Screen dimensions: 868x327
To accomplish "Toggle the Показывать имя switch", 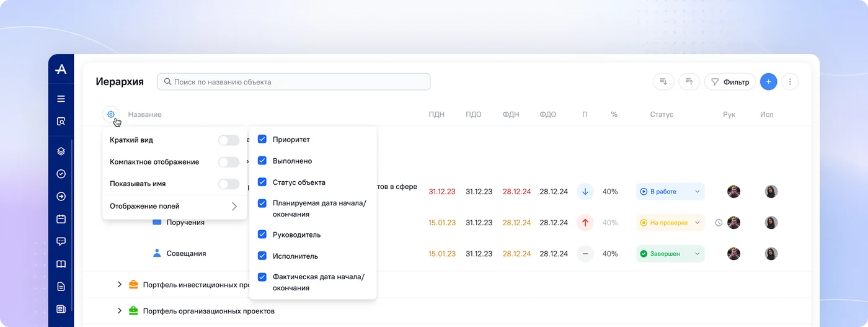I will (229, 184).
